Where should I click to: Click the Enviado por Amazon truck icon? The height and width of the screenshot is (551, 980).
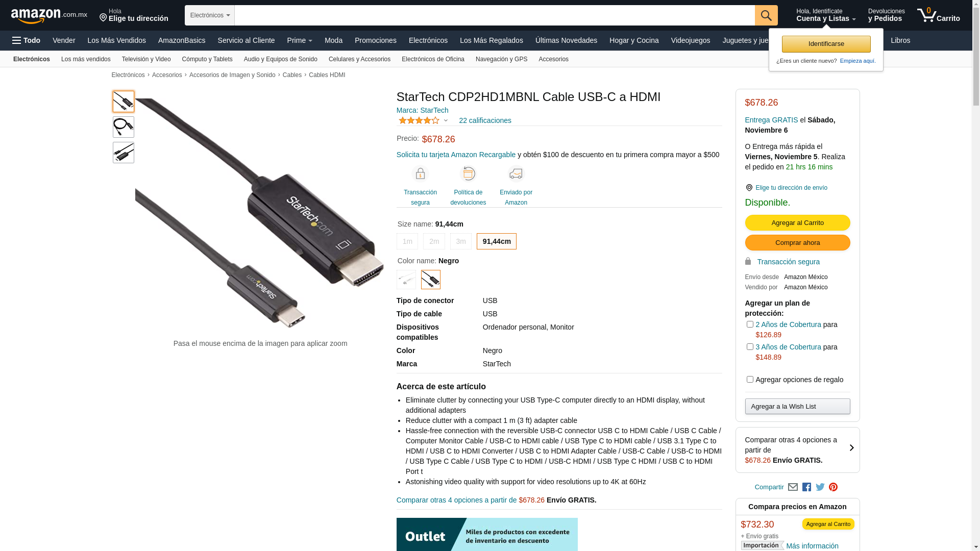point(516,174)
